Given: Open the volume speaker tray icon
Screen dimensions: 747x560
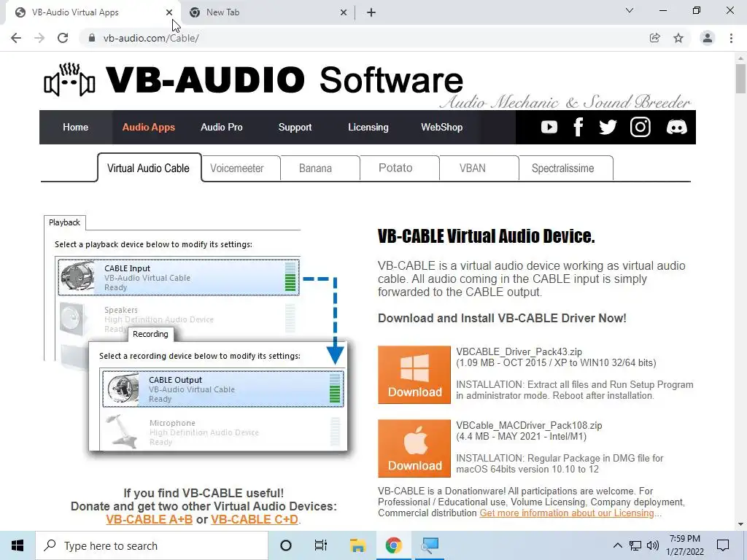Looking at the screenshot, I should point(653,545).
